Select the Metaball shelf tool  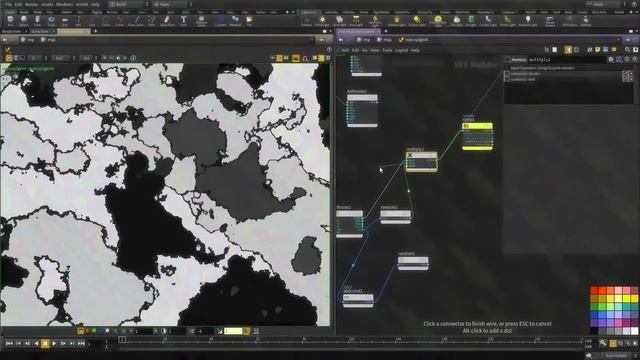click(236, 20)
